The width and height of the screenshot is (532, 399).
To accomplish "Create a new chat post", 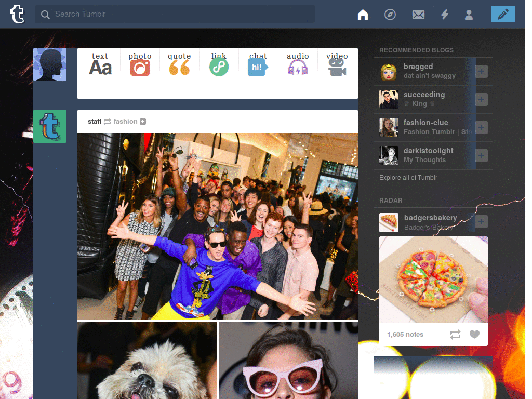I will click(x=258, y=64).
